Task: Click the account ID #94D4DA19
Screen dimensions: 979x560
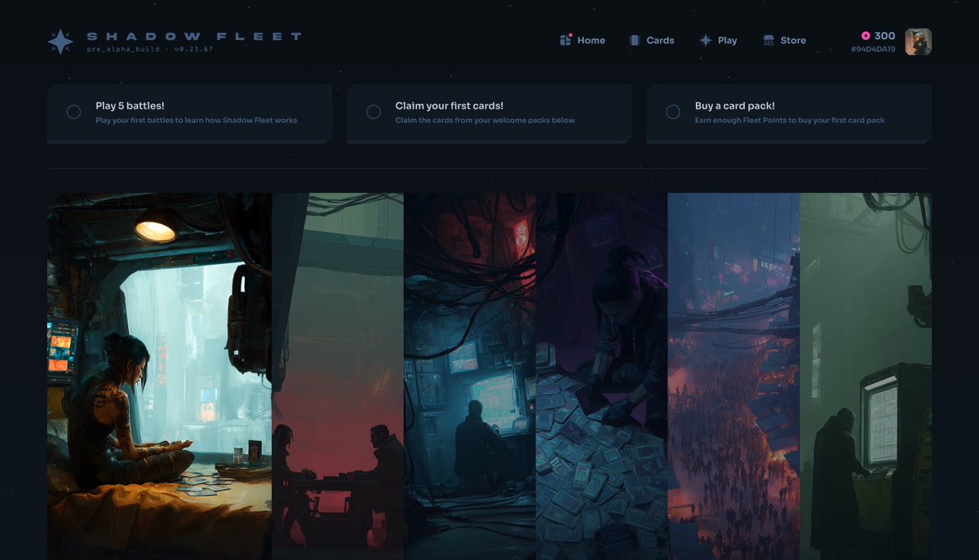Action: pyautogui.click(x=873, y=50)
